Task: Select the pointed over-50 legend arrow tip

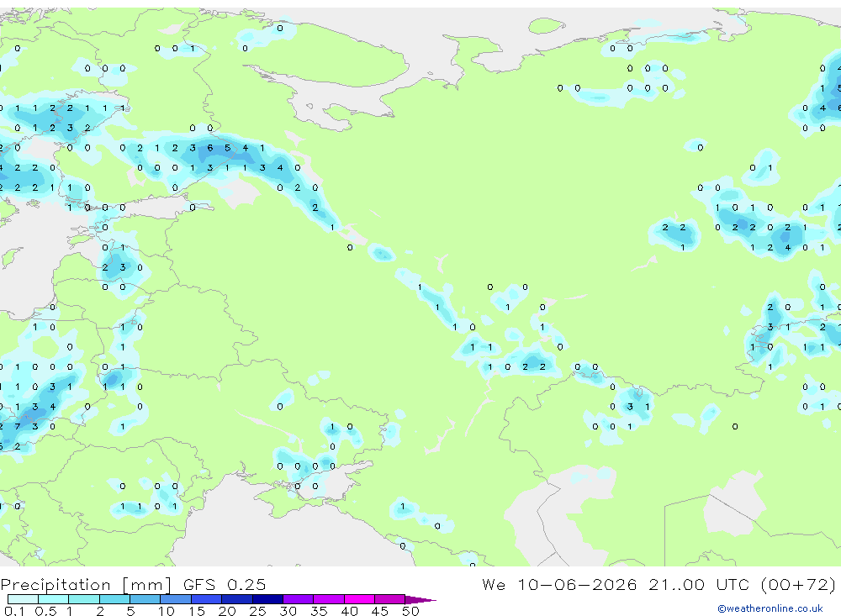Action: click(x=420, y=600)
